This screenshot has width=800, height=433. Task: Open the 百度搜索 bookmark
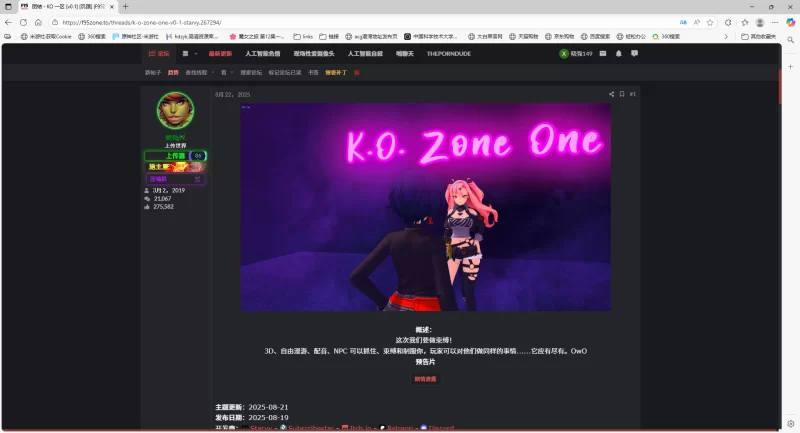595,37
